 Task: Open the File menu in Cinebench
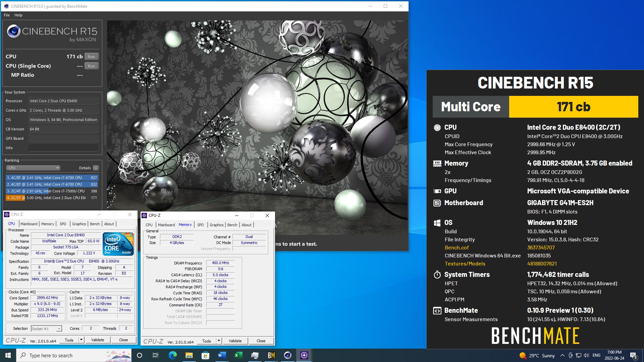7,15
